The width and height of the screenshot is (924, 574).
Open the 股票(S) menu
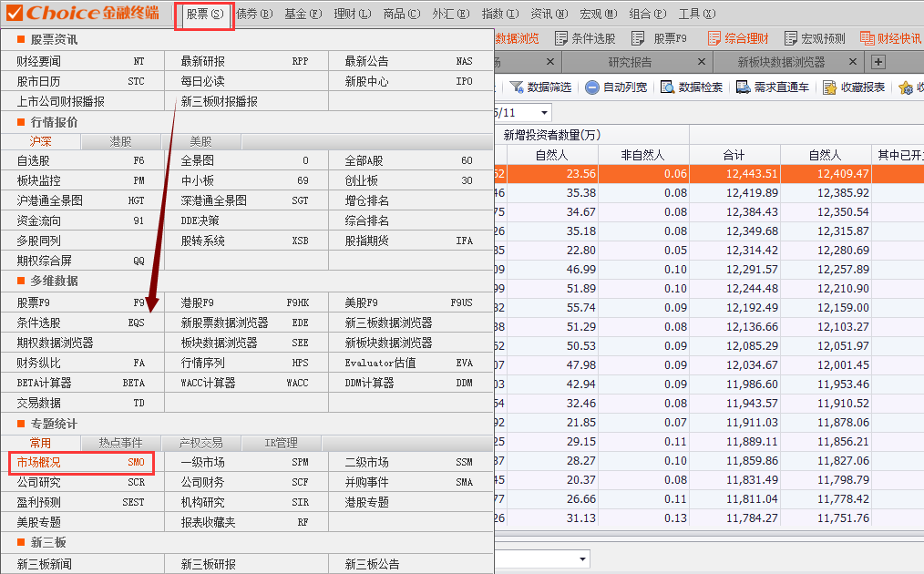pyautogui.click(x=204, y=14)
